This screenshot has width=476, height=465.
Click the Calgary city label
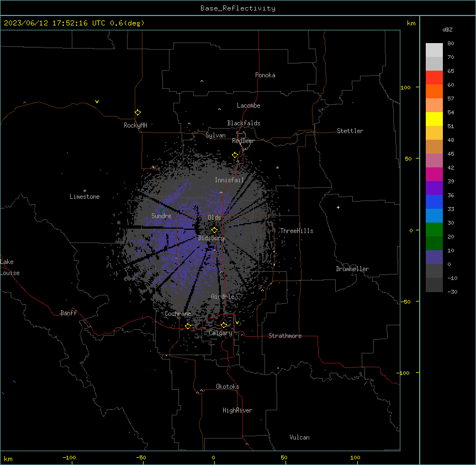coord(220,333)
